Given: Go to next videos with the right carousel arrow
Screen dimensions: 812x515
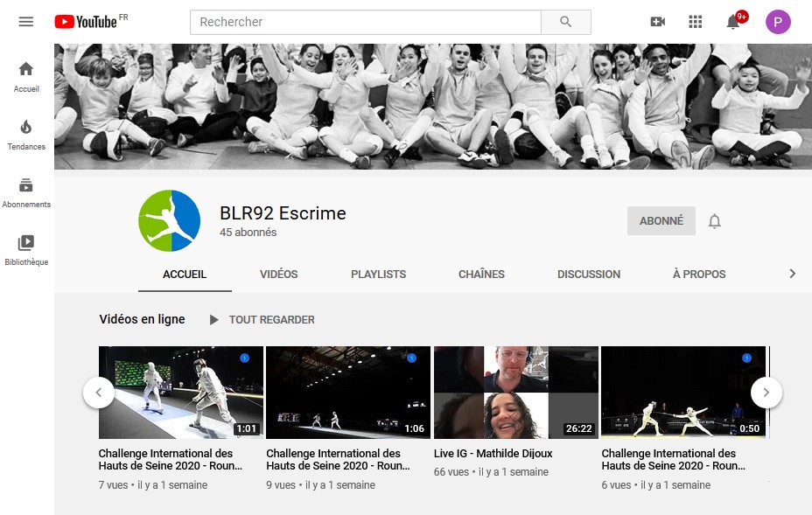Looking at the screenshot, I should (766, 393).
